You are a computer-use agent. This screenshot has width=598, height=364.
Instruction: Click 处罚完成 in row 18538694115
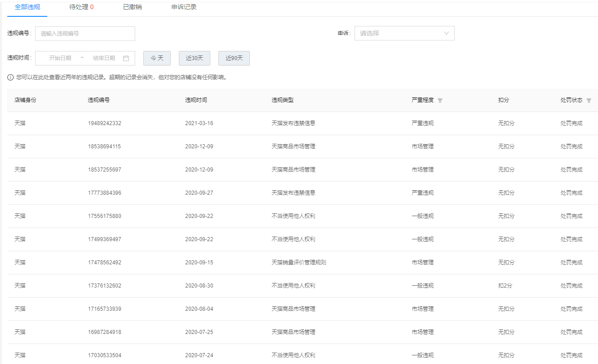coord(572,147)
